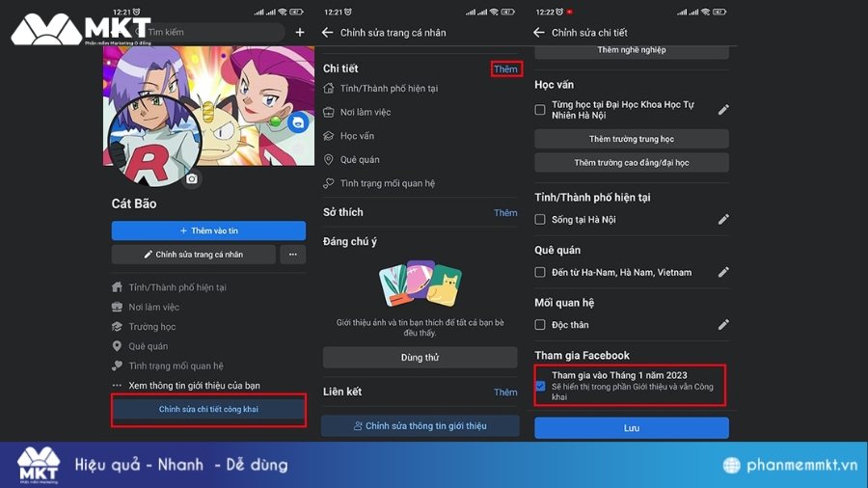Image resolution: width=868 pixels, height=488 pixels.
Task: Tap the graduation cap icon beside Trường học
Action: (117, 326)
